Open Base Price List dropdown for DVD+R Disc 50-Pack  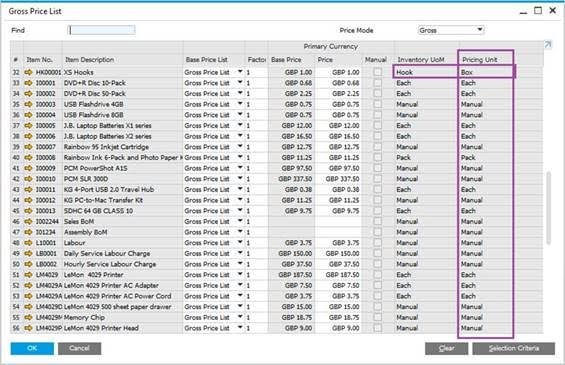pos(240,93)
